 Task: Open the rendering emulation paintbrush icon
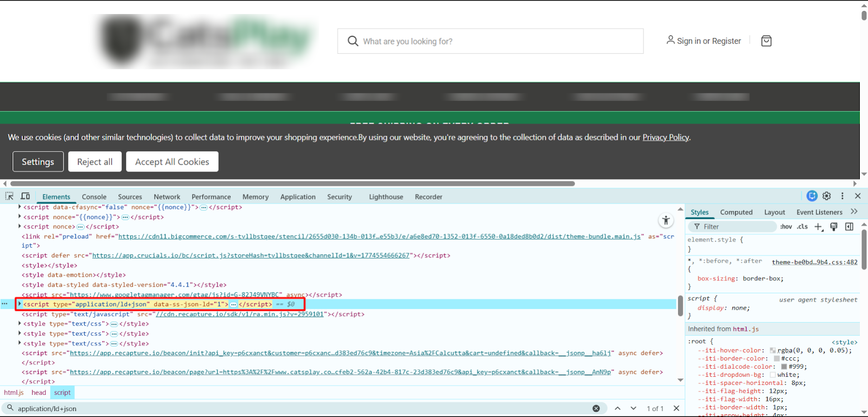834,226
